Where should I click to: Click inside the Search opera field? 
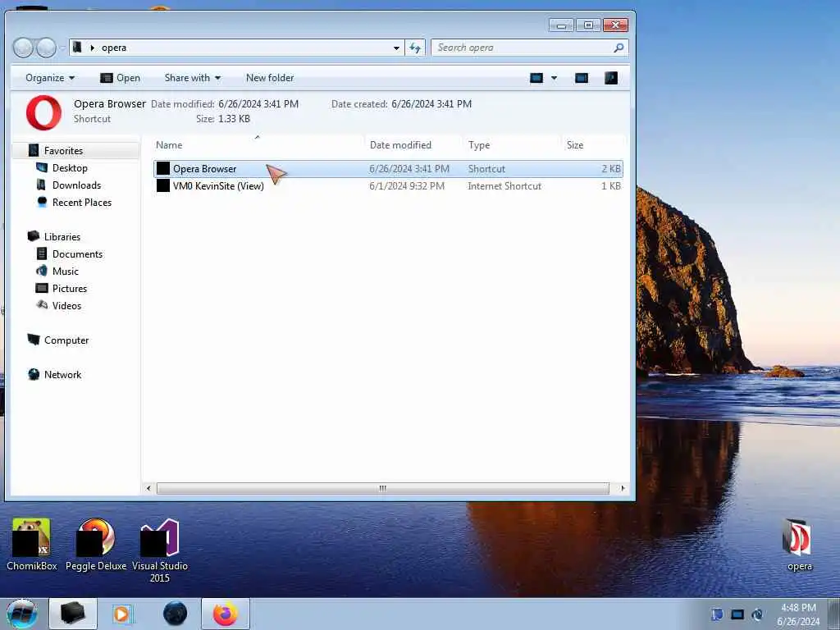click(523, 48)
